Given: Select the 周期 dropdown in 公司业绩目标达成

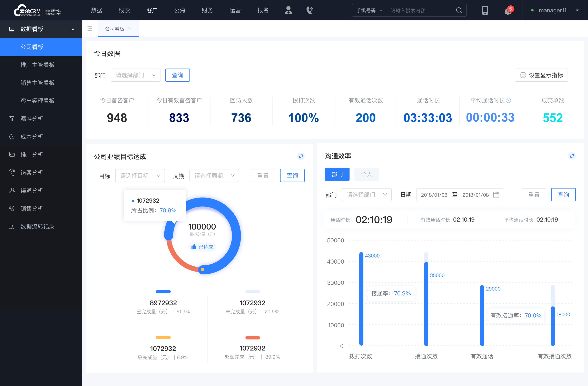Looking at the screenshot, I should coord(213,175).
